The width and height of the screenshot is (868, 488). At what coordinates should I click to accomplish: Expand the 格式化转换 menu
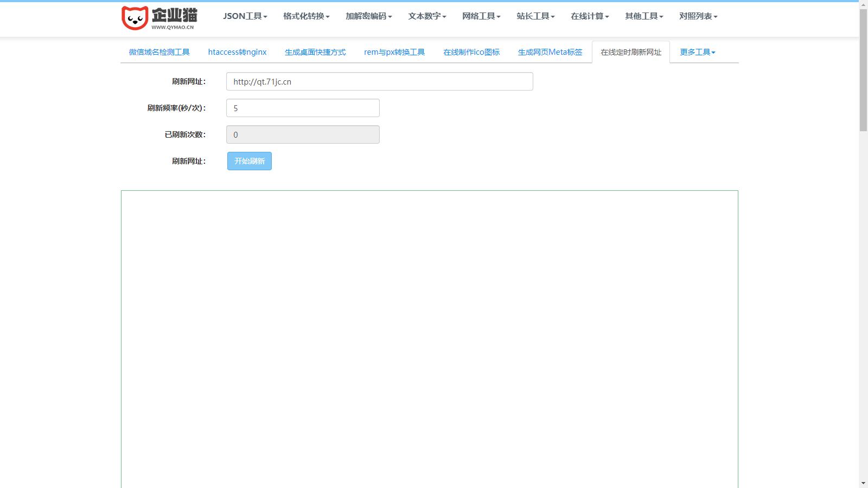coord(306,16)
